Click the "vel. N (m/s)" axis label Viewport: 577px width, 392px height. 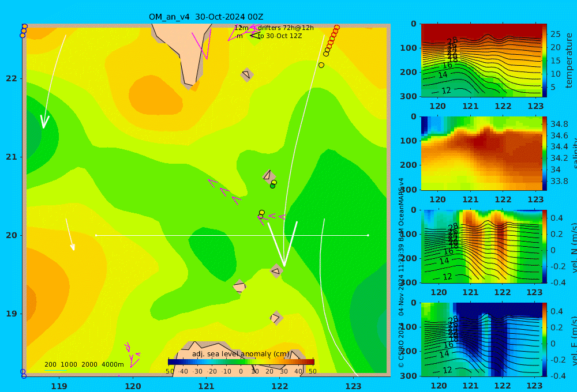573,248
